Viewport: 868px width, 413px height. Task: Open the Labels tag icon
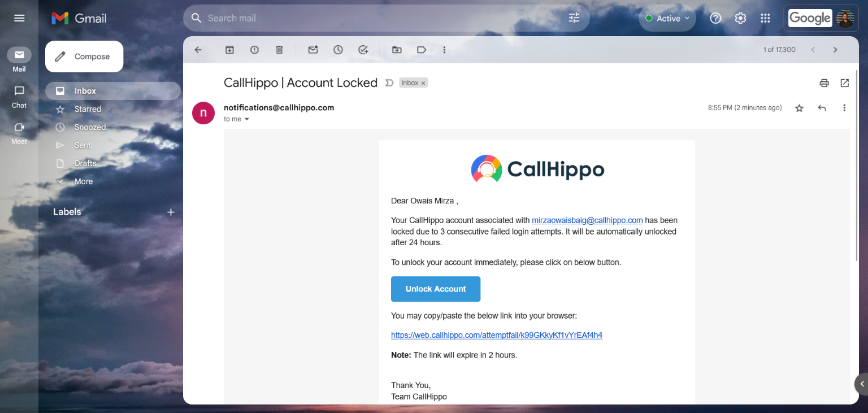pyautogui.click(x=422, y=50)
